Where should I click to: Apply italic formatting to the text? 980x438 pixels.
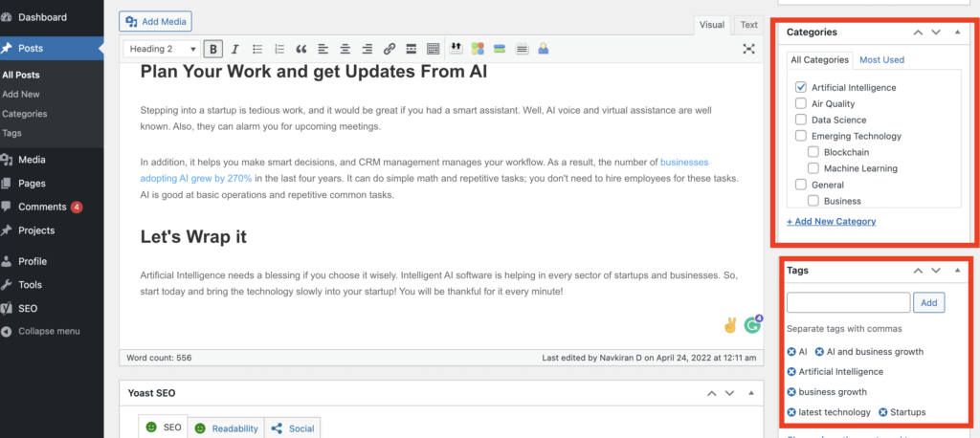click(234, 49)
